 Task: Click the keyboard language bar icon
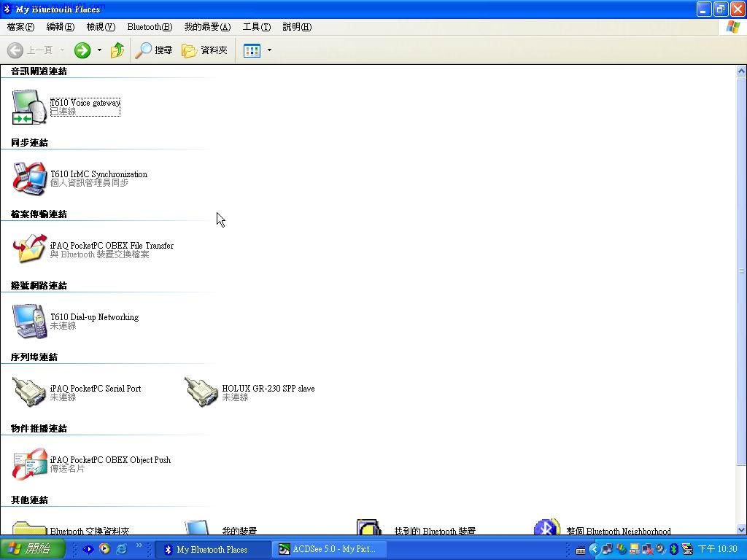pos(580,550)
